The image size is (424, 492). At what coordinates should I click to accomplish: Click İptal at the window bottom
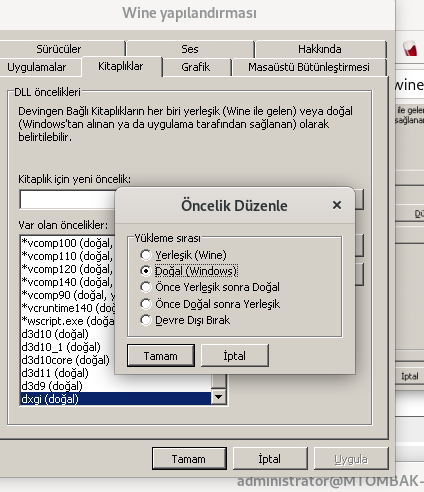coord(270,459)
